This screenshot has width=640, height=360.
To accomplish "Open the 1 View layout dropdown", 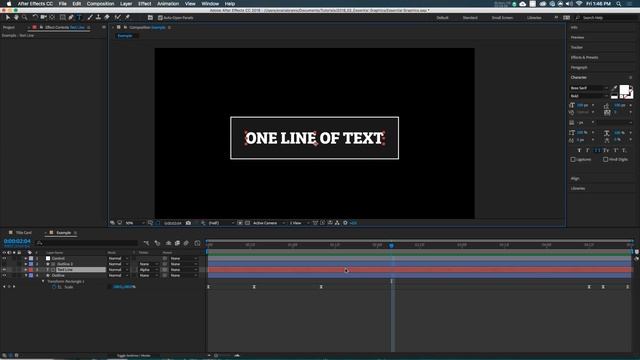I will [x=299, y=223].
